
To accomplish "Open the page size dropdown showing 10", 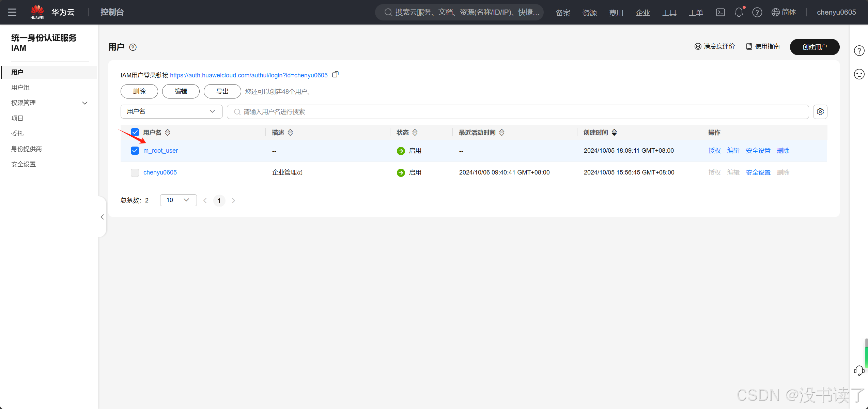I will 178,200.
